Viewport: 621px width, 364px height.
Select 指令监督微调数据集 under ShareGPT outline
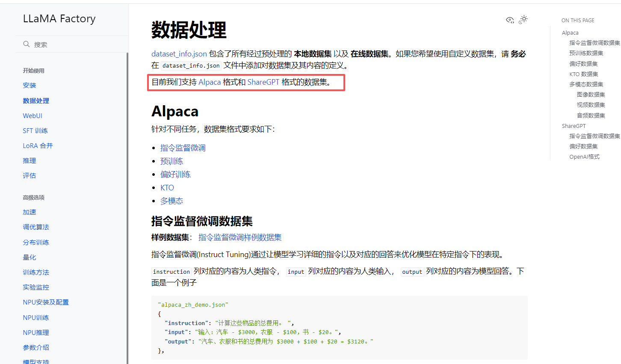pyautogui.click(x=594, y=136)
